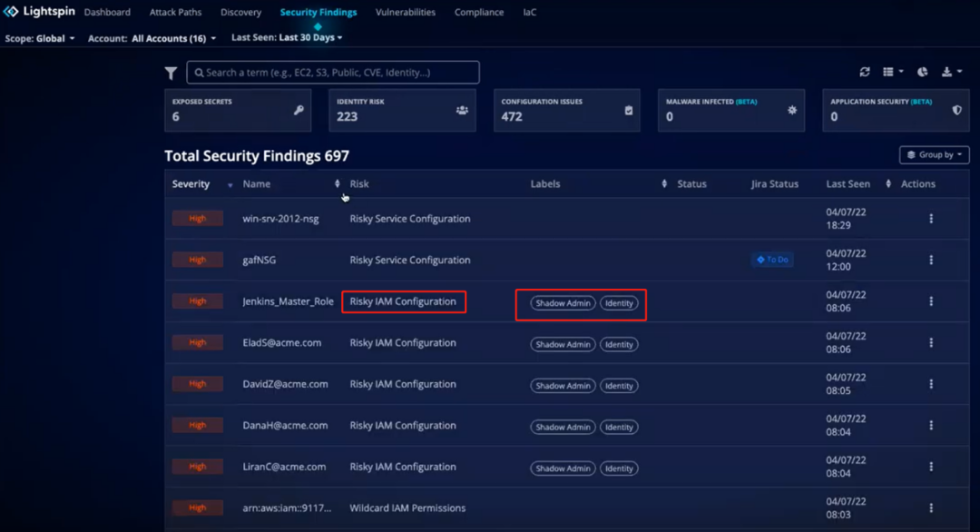Open actions menu for Jenkins_Master_Role
This screenshot has width=980, height=532.
(931, 301)
